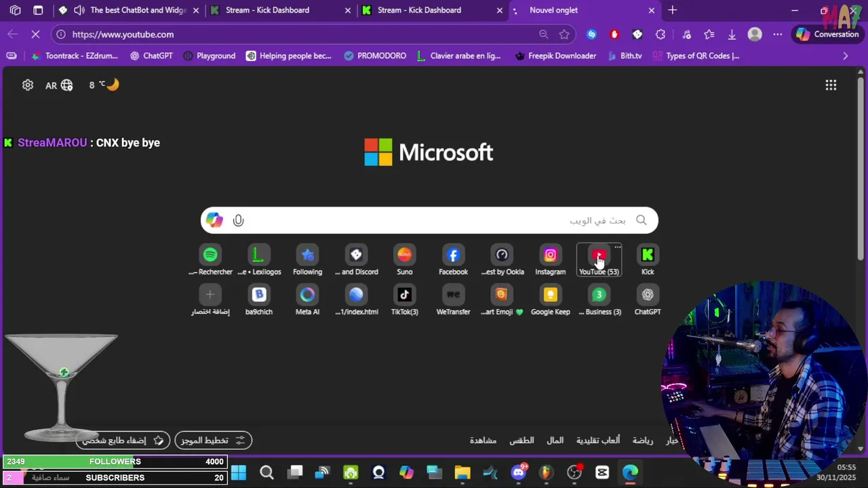
Task: Open the apps grid launcher
Action: tap(831, 85)
